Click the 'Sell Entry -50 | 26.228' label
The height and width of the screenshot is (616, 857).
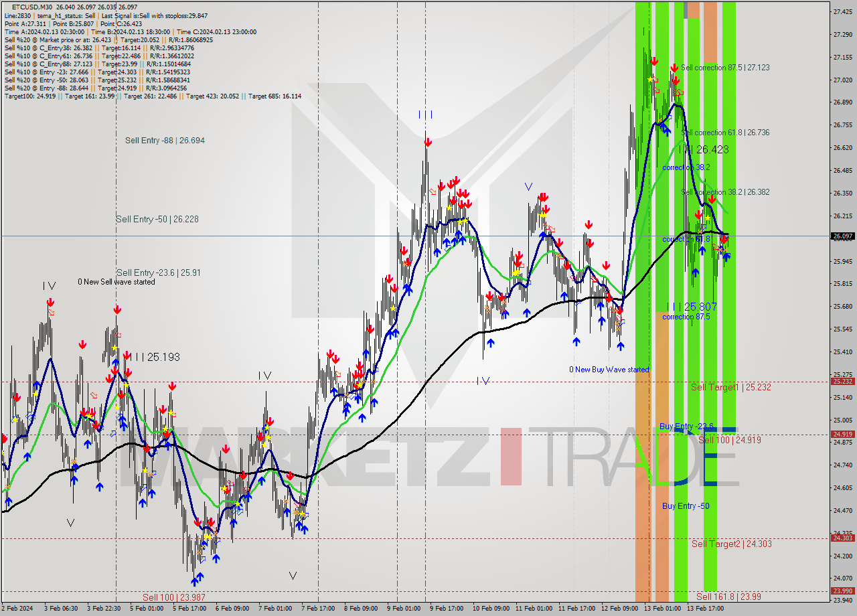point(157,219)
